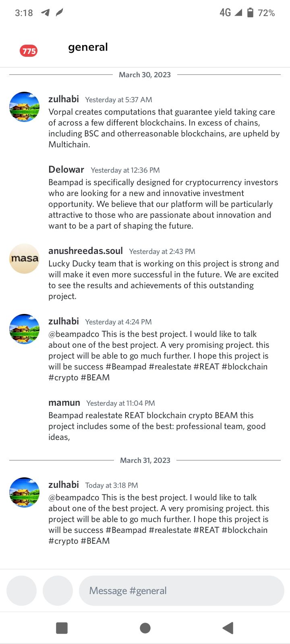Tap zulhabi's avatar on today's 3:18 PM message

click(x=24, y=492)
